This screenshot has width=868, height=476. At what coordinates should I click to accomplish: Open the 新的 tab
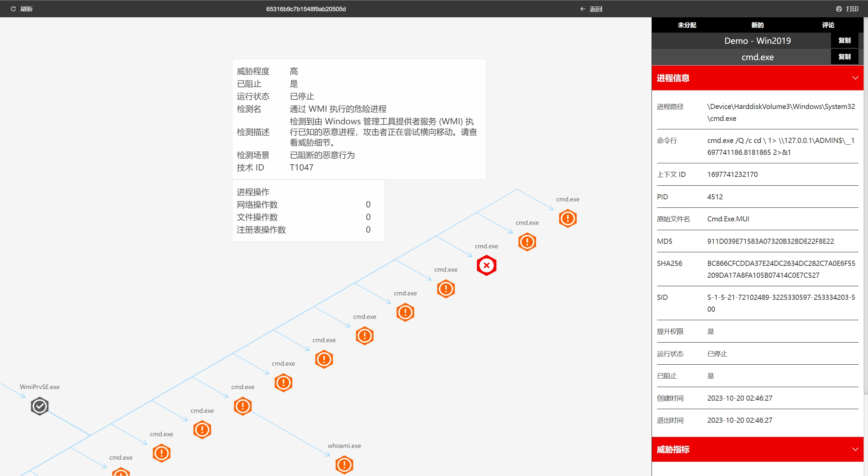[x=757, y=25]
